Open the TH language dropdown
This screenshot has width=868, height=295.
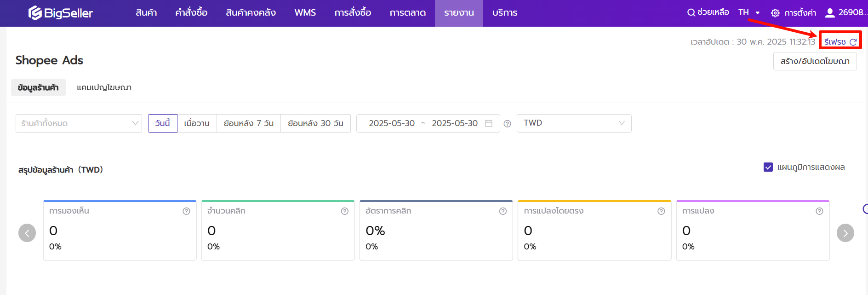pyautogui.click(x=749, y=12)
